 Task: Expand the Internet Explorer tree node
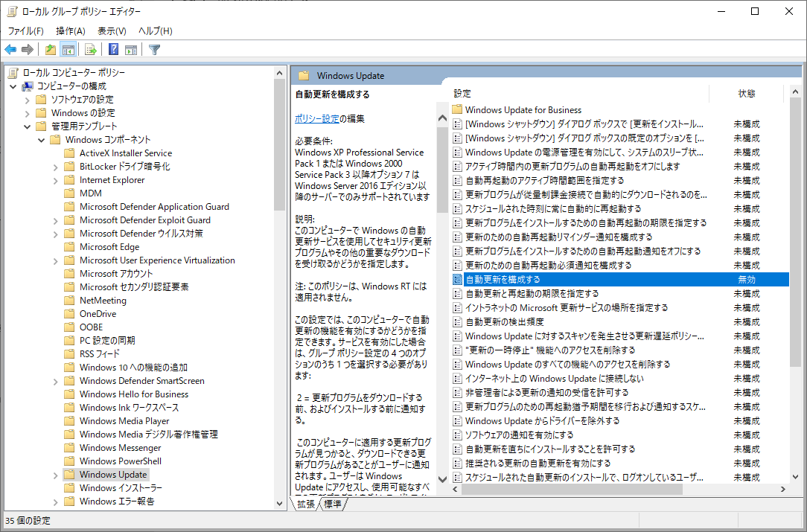tap(56, 180)
